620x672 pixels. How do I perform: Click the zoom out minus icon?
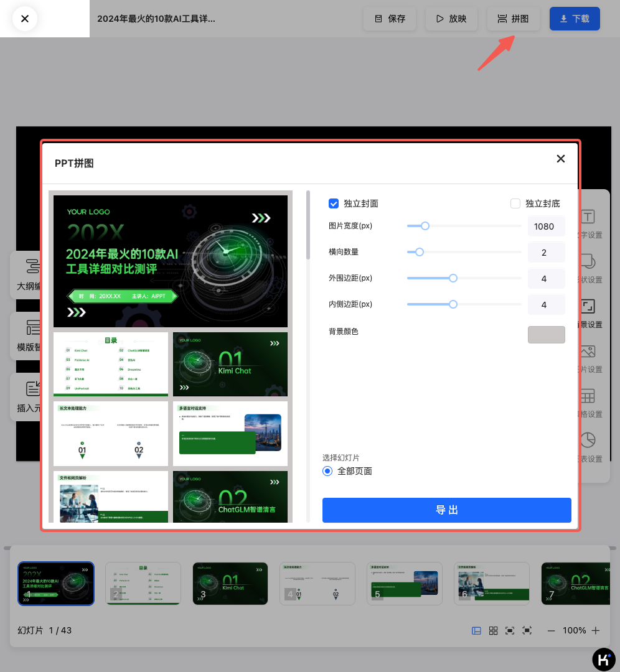551,630
